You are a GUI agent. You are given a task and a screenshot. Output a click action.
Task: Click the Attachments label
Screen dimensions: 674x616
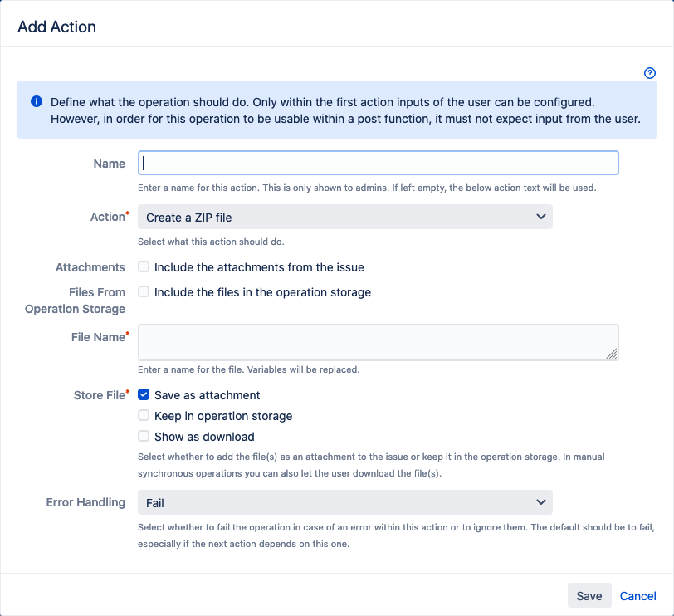pos(90,267)
